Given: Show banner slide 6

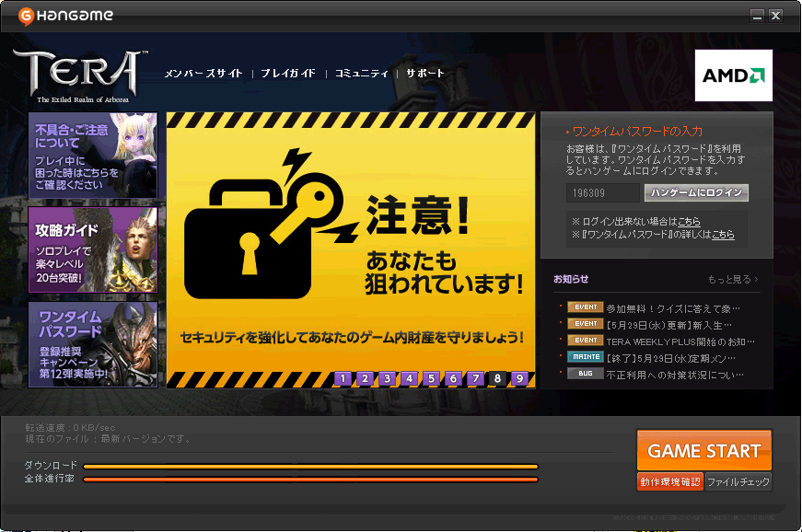Looking at the screenshot, I should (453, 378).
